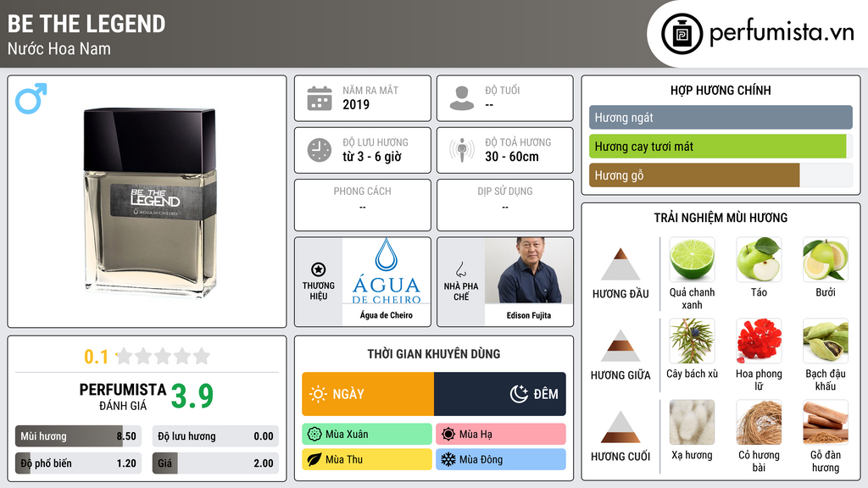This screenshot has width=868, height=488.
Task: Click the Água de Cheiro brand name
Action: coord(387,315)
